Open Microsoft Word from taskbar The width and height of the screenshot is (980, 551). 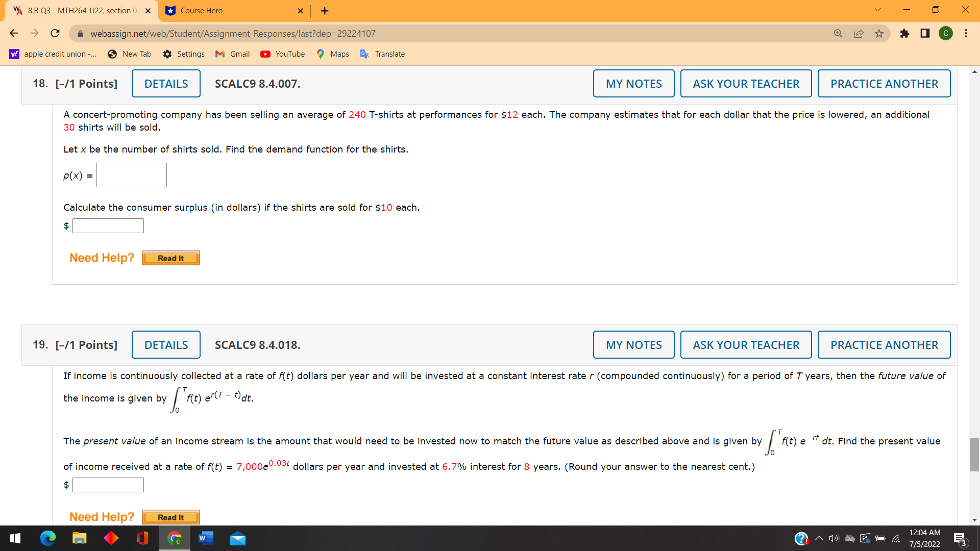(x=206, y=538)
